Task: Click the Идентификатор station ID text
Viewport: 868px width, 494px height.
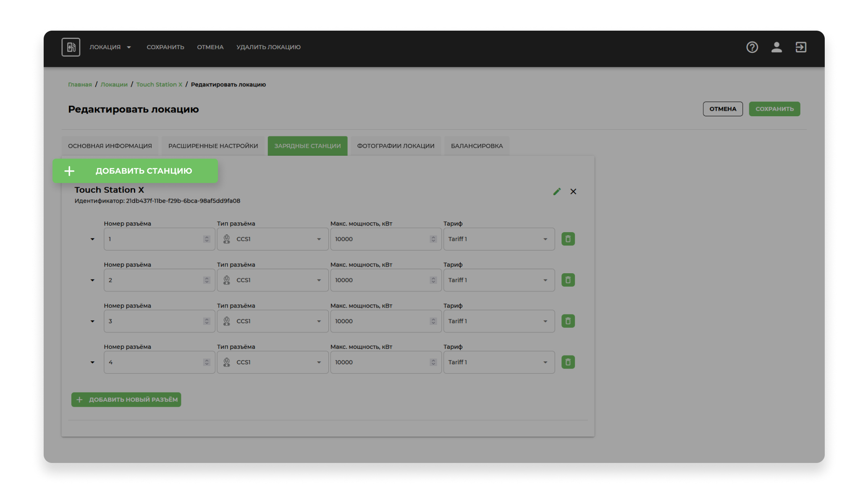Action: (x=157, y=201)
